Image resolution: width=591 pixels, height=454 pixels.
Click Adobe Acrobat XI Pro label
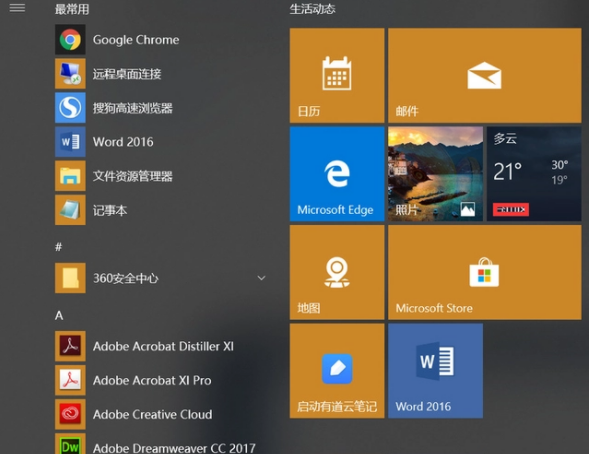(x=152, y=381)
